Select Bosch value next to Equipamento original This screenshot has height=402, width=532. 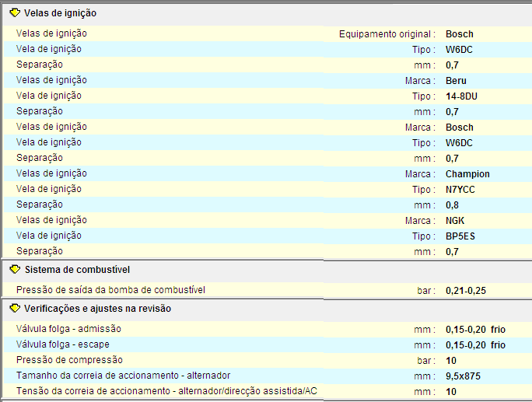pyautogui.click(x=460, y=34)
